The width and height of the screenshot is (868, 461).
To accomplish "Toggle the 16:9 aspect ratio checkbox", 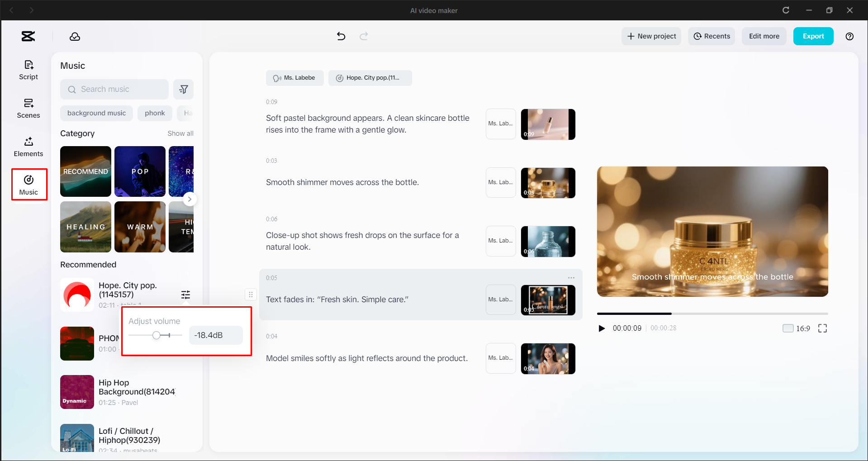I will tap(788, 328).
